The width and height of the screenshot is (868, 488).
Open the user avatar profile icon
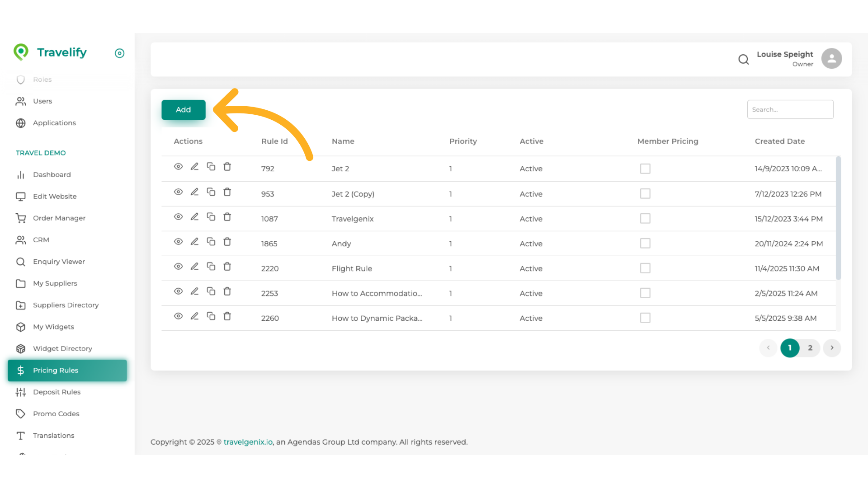click(x=831, y=59)
